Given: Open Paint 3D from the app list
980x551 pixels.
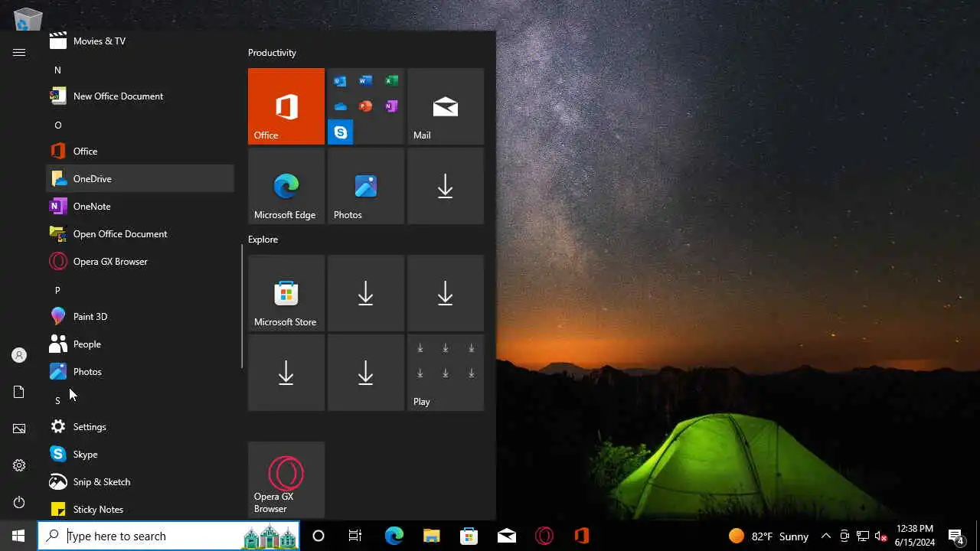Looking at the screenshot, I should coord(140,317).
